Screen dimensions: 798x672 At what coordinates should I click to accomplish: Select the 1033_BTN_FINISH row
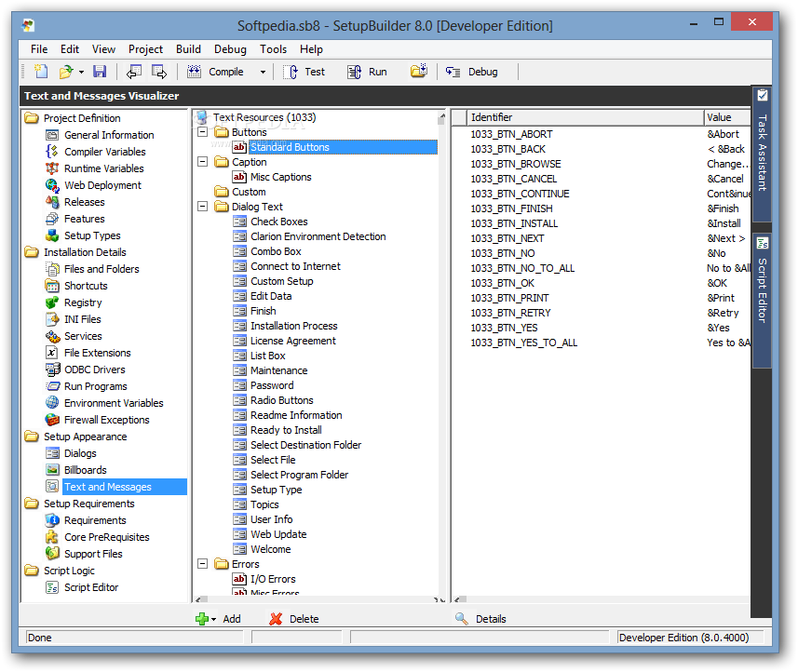coord(610,208)
